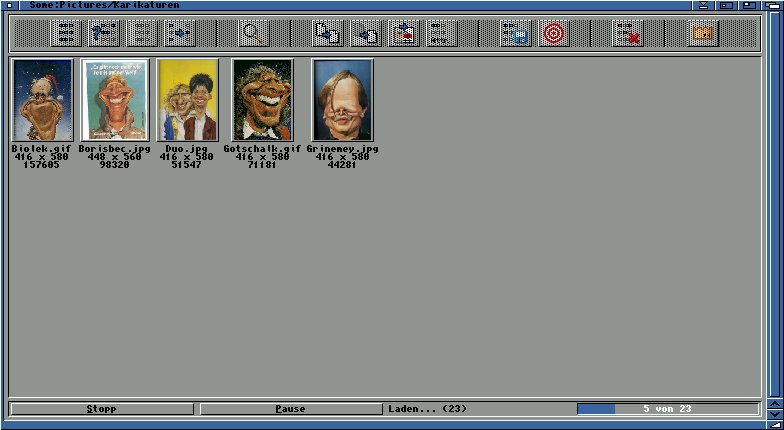
Task: Click the red target bullseye icon
Action: (554, 33)
